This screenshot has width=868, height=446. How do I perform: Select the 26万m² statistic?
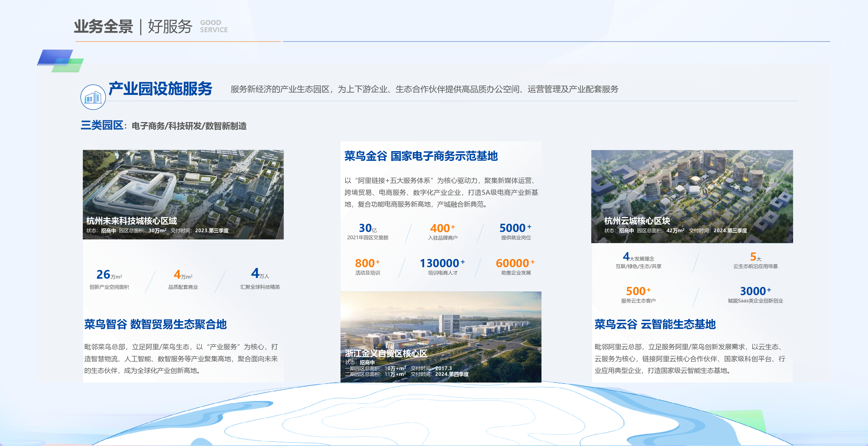pyautogui.click(x=109, y=274)
